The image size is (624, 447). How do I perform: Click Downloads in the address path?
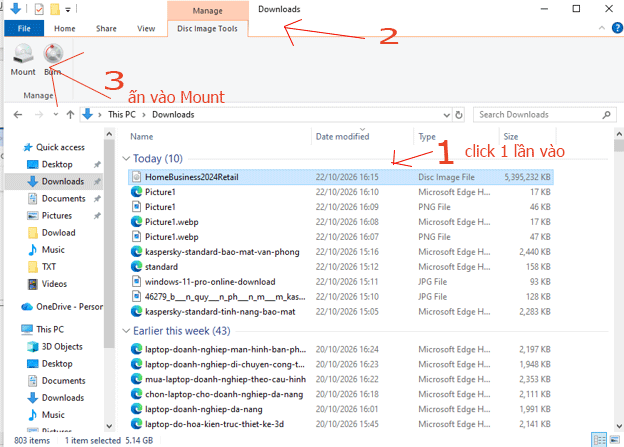pyautogui.click(x=173, y=115)
